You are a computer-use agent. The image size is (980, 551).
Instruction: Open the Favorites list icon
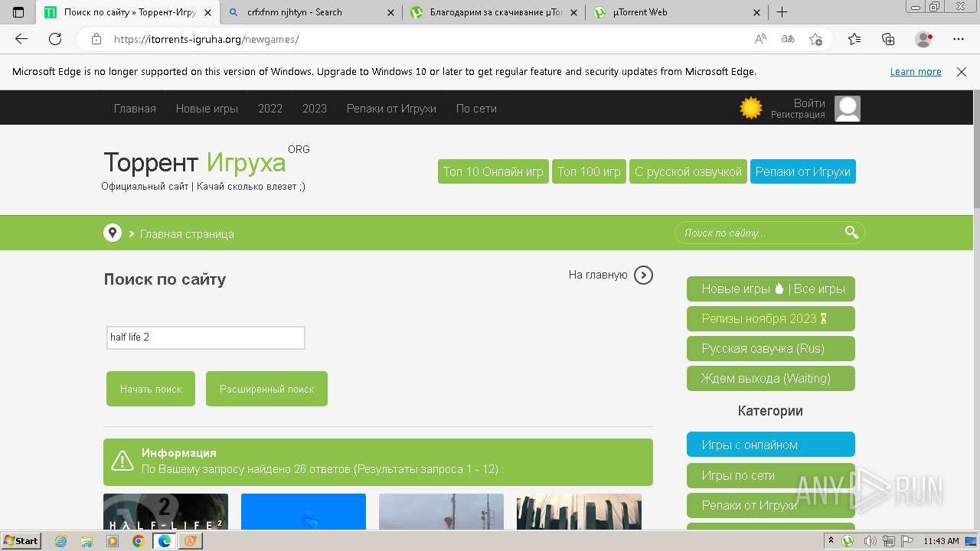(854, 39)
